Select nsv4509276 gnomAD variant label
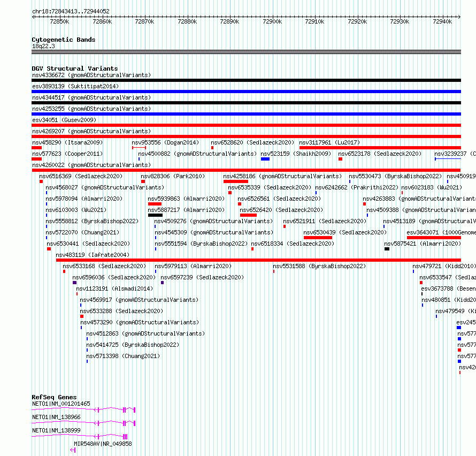476x456 pixels. pos(214,221)
